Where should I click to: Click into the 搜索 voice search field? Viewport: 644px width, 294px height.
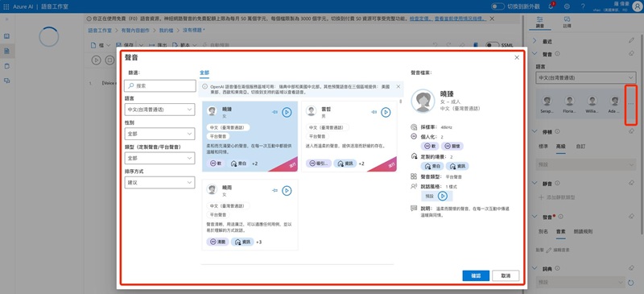(159, 86)
